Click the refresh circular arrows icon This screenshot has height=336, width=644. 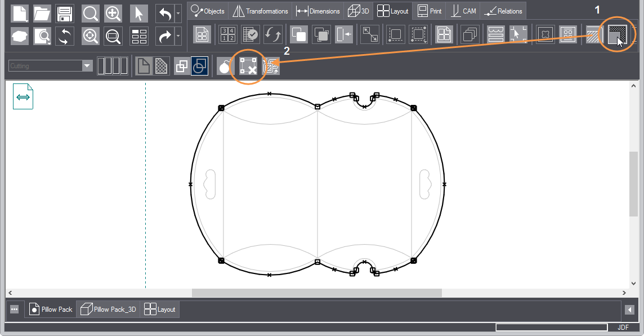[65, 37]
